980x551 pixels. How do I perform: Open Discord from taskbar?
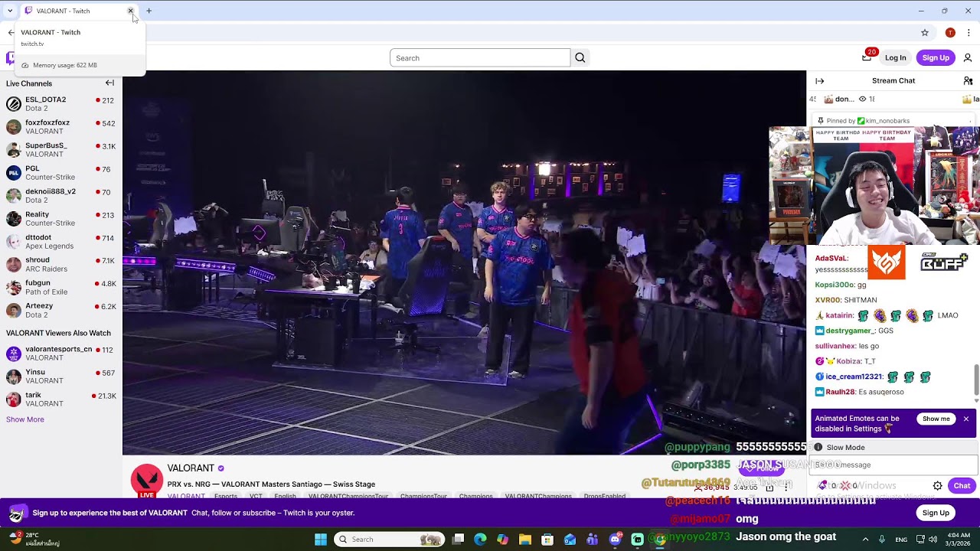tap(615, 540)
